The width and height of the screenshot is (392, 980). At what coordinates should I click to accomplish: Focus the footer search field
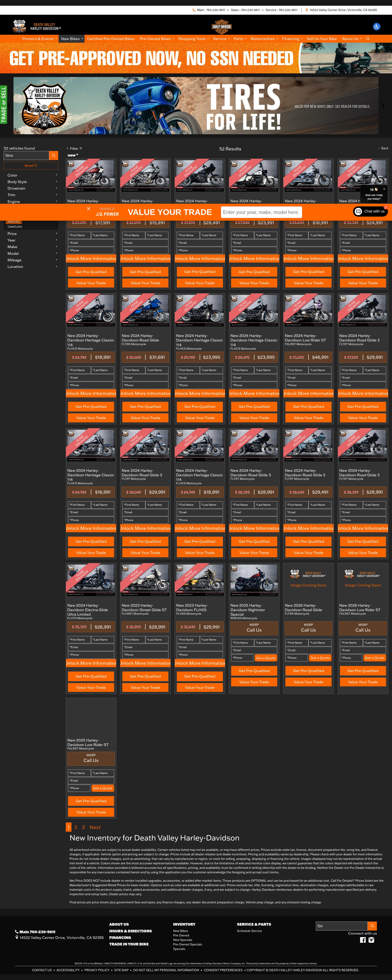click(x=341, y=926)
